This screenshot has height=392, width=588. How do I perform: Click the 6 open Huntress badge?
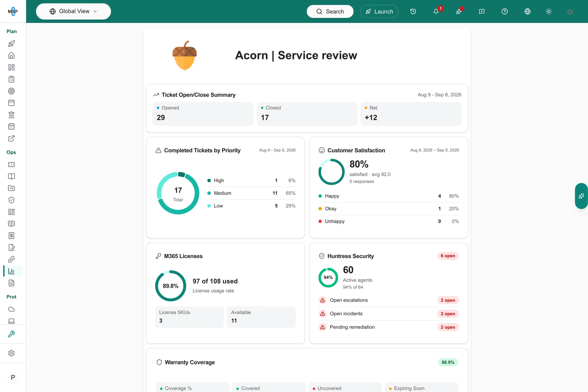pyautogui.click(x=448, y=256)
